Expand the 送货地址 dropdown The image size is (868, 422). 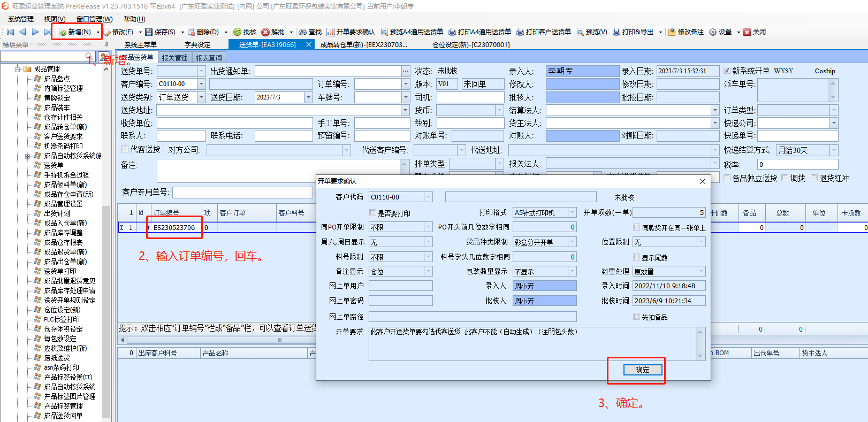pyautogui.click(x=405, y=110)
